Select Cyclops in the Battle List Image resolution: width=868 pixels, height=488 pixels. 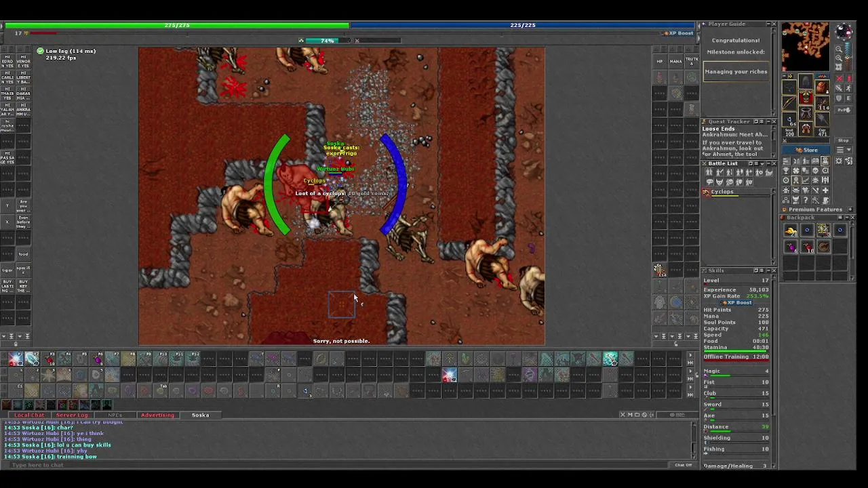click(738, 192)
